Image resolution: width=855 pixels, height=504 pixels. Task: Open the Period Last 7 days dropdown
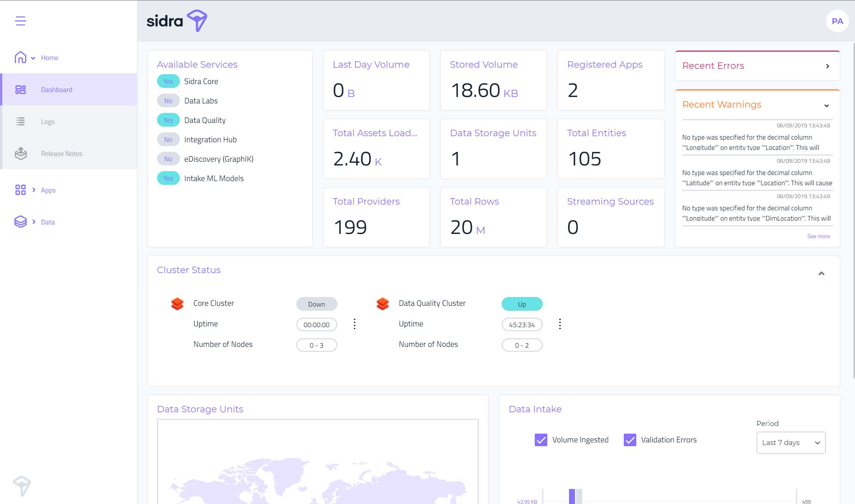click(x=791, y=442)
